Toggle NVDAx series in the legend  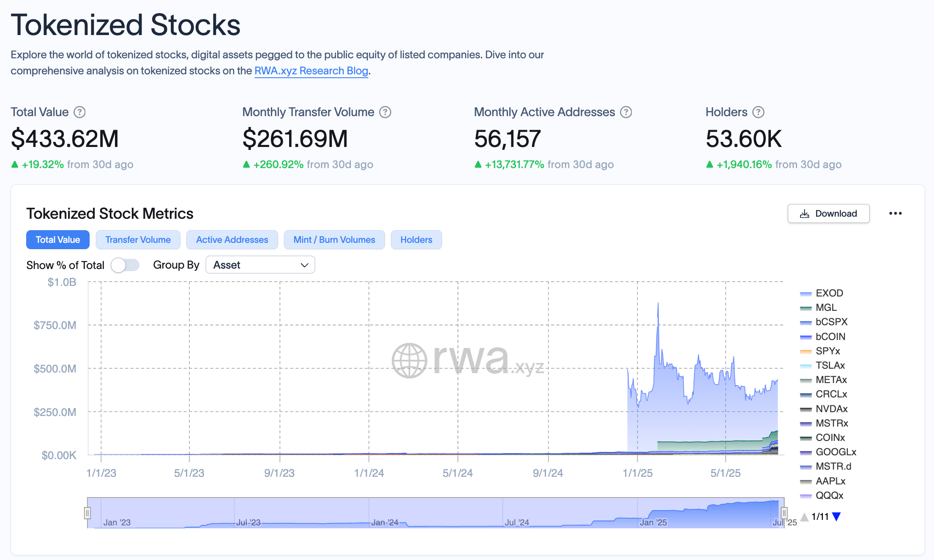click(x=824, y=409)
